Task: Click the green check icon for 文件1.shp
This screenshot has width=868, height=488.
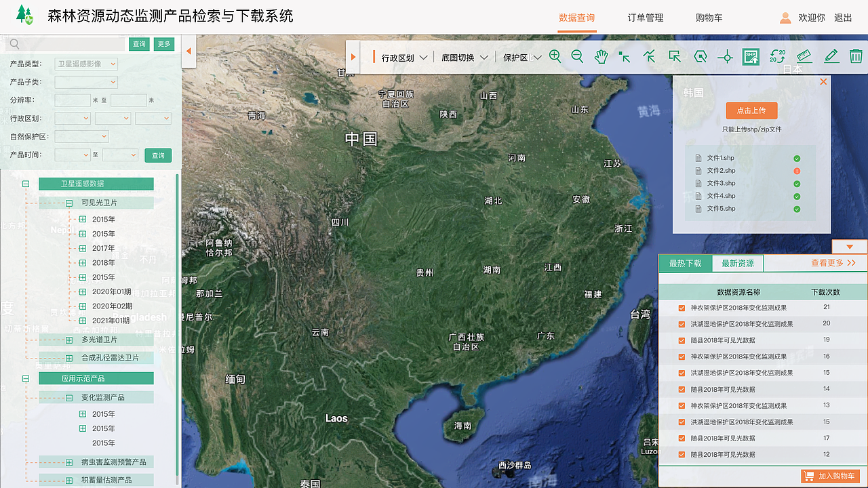Action: [x=797, y=159]
